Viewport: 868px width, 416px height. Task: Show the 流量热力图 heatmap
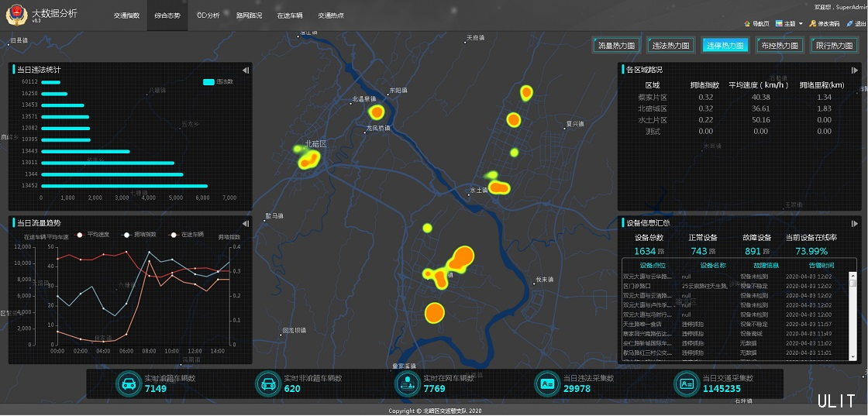617,46
